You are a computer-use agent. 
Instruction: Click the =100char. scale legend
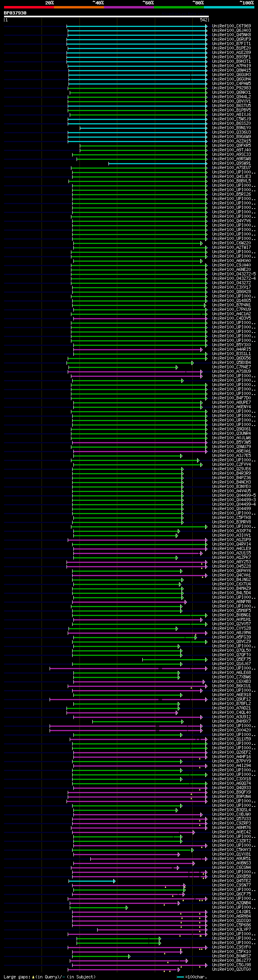[x=192, y=977]
